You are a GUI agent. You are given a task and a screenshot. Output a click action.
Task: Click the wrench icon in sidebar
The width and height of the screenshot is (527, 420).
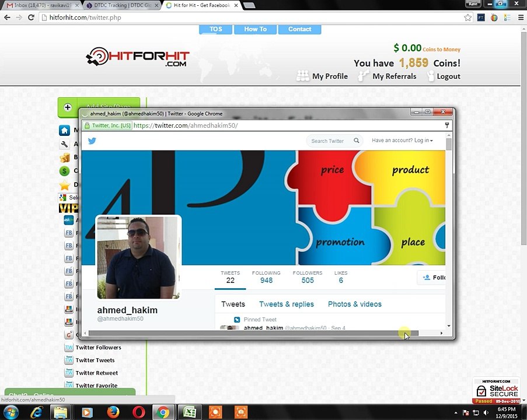click(64, 144)
